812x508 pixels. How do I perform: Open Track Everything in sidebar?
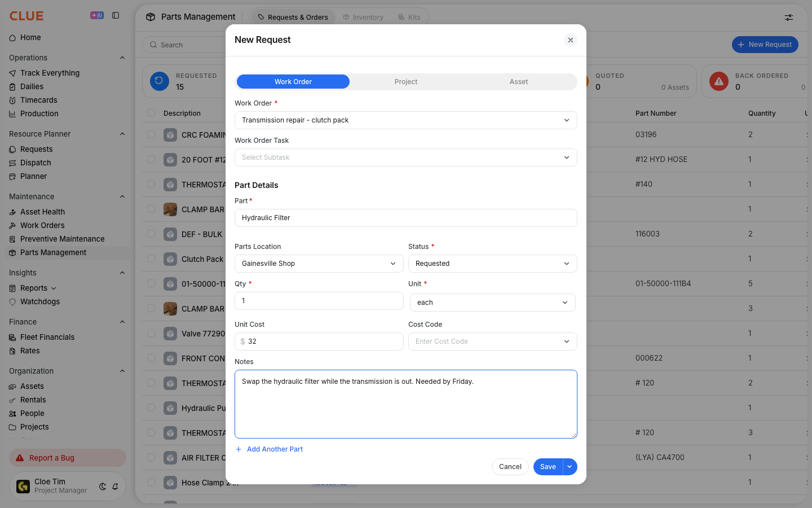click(x=50, y=73)
